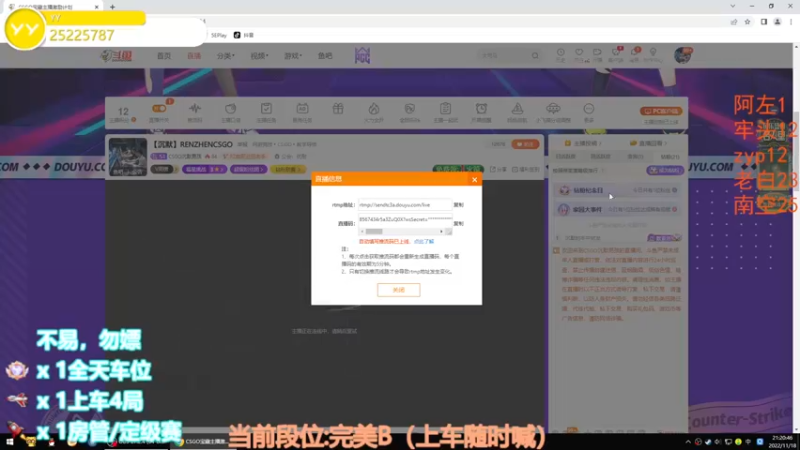
Task: Open the gift box icon in streamer toolbar
Action: point(338,109)
